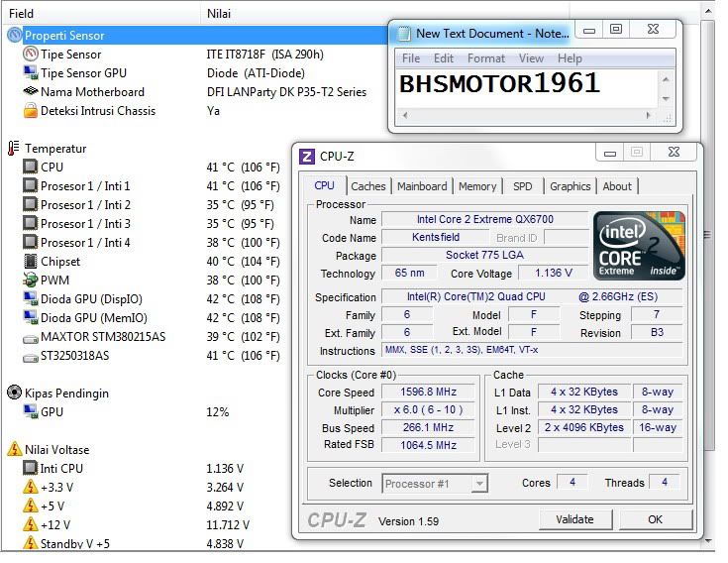This screenshot has height=563, width=728.
Task: Switch to the Caches tab in CPU-Z
Action: (368, 186)
